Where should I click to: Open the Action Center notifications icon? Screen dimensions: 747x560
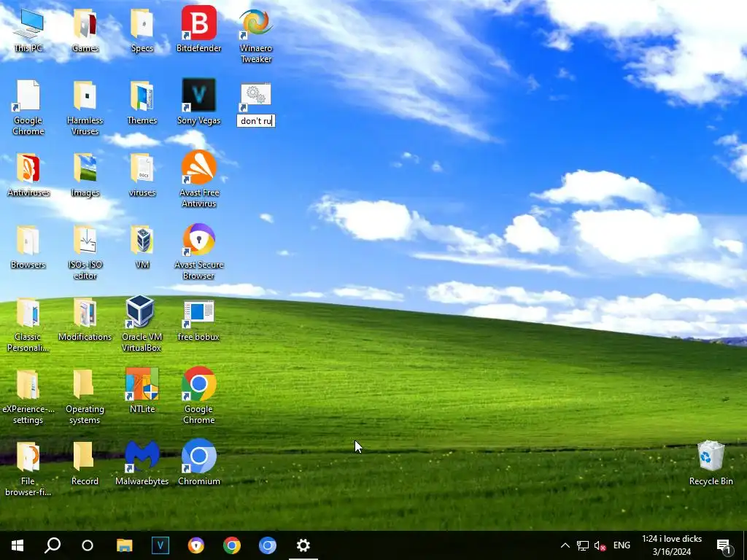click(x=724, y=545)
